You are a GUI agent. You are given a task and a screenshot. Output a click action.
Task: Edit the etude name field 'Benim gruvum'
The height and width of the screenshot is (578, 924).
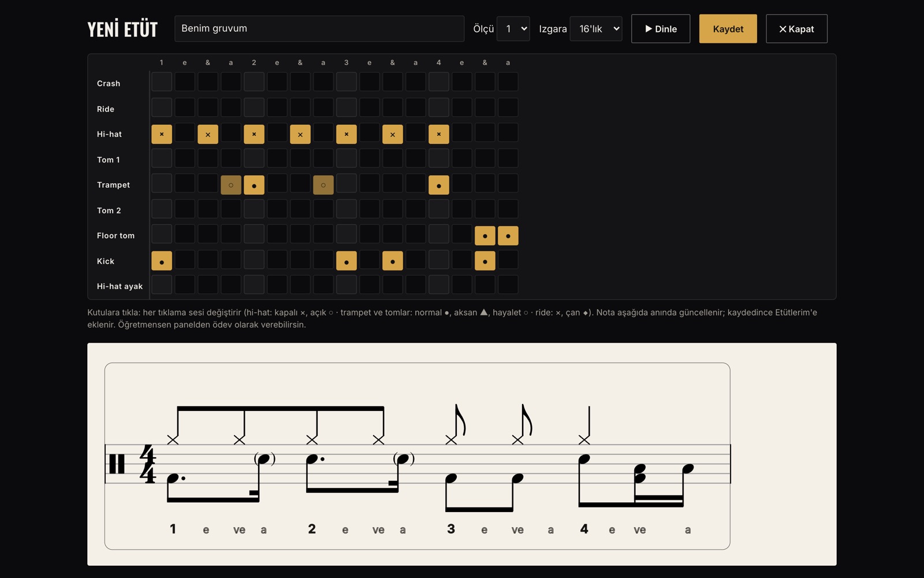(319, 29)
